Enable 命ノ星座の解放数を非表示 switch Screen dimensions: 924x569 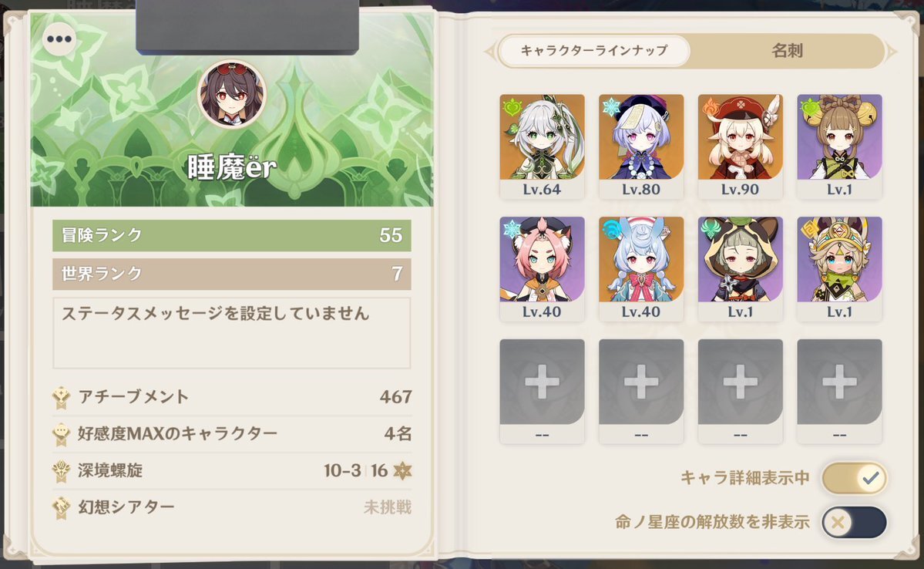pos(855,522)
